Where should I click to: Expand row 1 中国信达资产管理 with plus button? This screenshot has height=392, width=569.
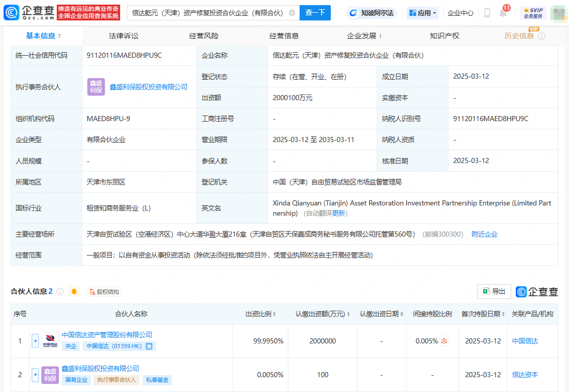pyautogui.click(x=35, y=341)
